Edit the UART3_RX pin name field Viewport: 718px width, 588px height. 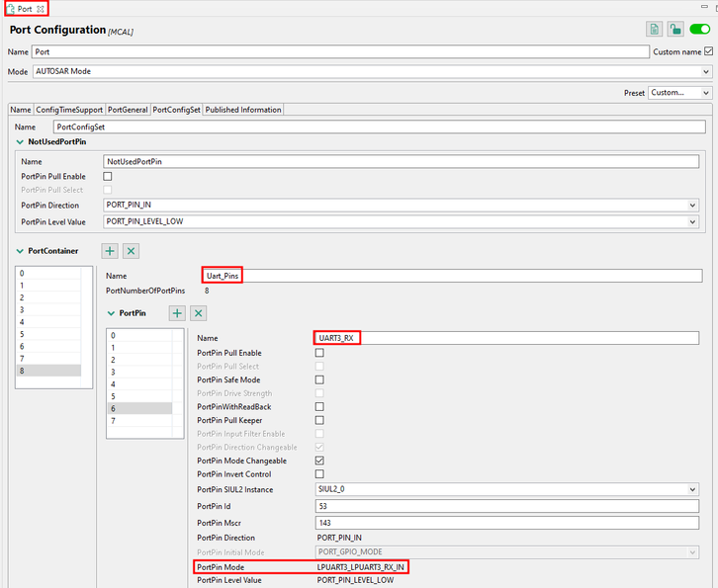point(507,338)
